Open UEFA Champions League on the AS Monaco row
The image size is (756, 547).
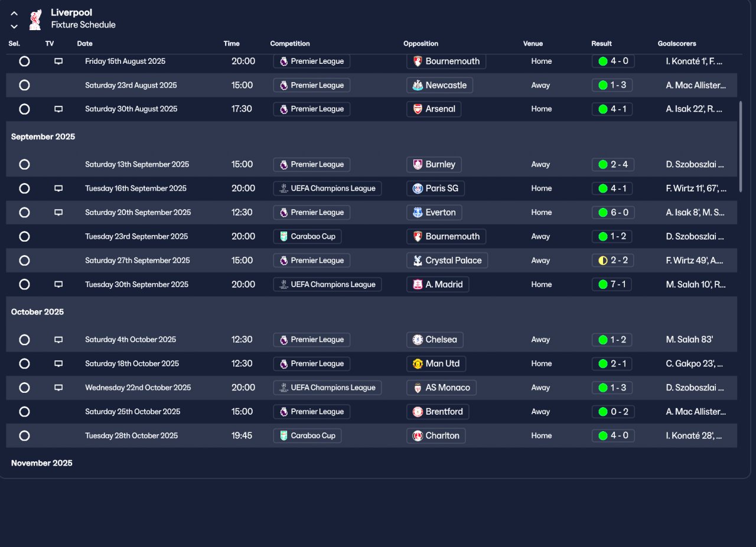[327, 388]
